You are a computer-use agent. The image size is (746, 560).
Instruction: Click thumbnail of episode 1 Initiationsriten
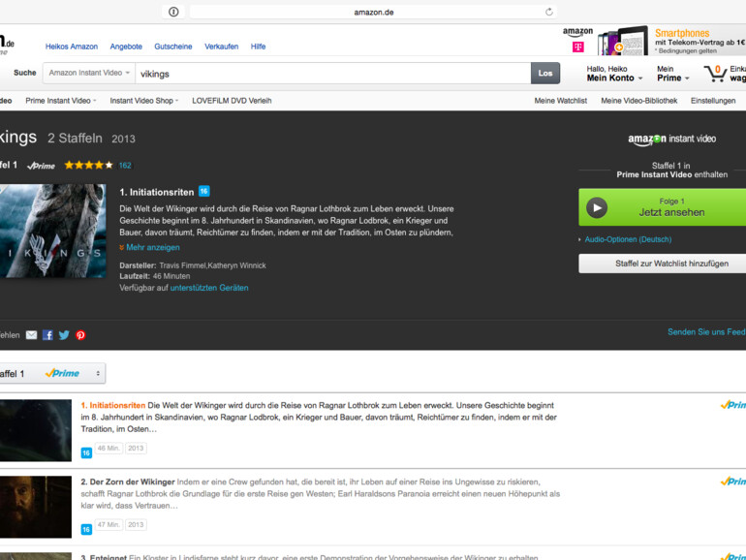pos(36,430)
